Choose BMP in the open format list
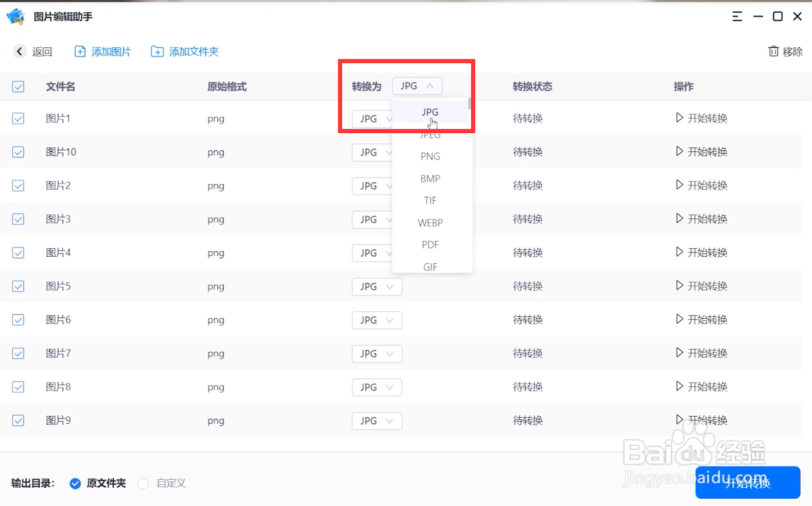Viewport: 812px width, 506px height. (x=430, y=179)
